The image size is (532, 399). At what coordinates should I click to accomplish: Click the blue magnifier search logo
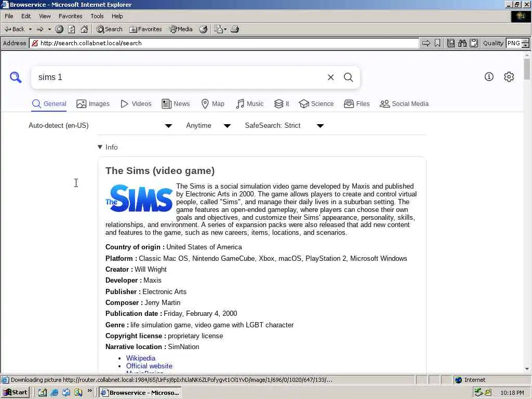click(x=16, y=77)
